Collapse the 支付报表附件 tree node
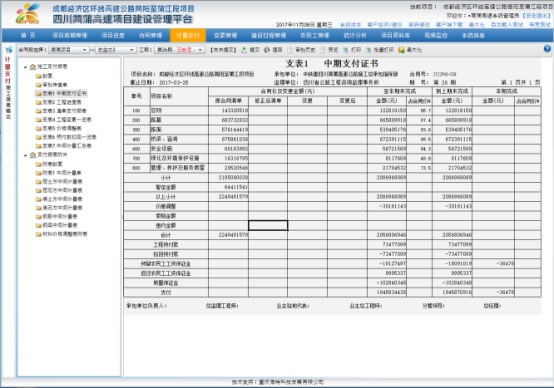Viewport: 554px width, 388px height. click(25, 155)
